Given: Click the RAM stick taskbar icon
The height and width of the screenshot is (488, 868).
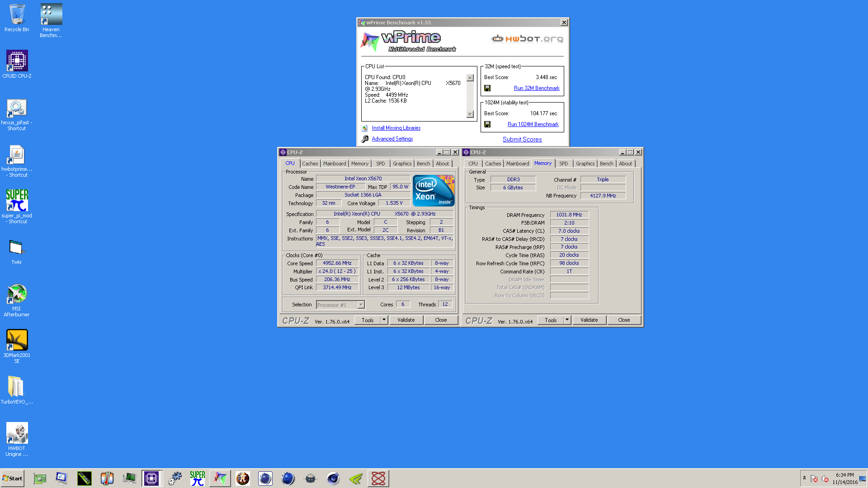Looking at the screenshot, I should tap(85, 479).
